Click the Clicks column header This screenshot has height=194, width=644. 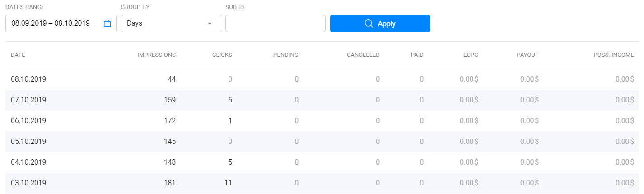coord(222,55)
